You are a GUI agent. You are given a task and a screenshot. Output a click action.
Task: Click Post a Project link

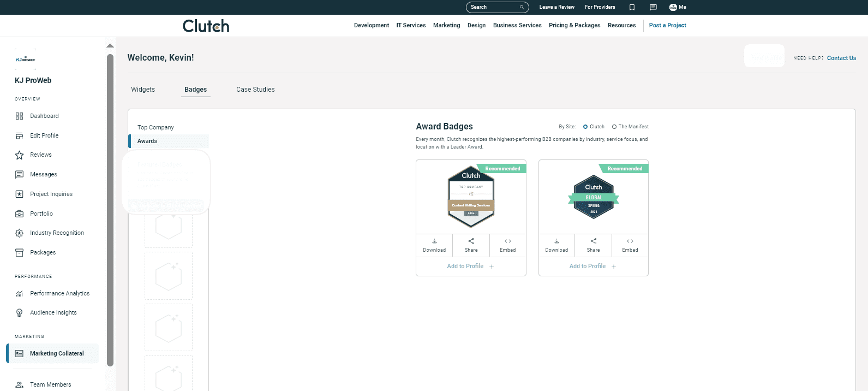click(667, 25)
